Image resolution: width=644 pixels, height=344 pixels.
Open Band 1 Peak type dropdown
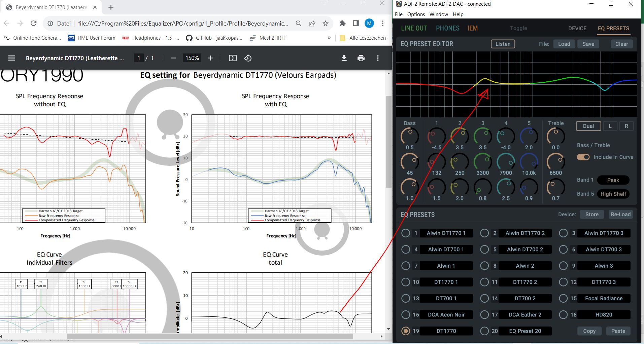(x=613, y=180)
